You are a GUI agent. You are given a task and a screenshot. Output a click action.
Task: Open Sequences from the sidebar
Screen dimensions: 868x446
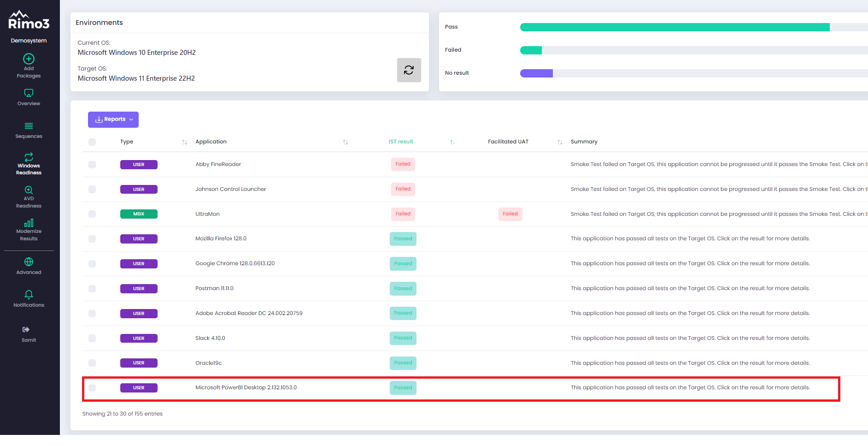click(29, 126)
